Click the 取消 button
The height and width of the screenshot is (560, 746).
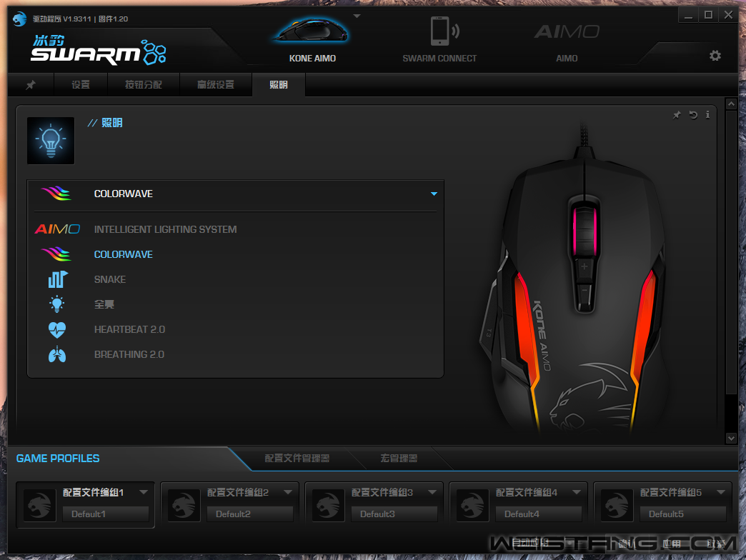(716, 544)
